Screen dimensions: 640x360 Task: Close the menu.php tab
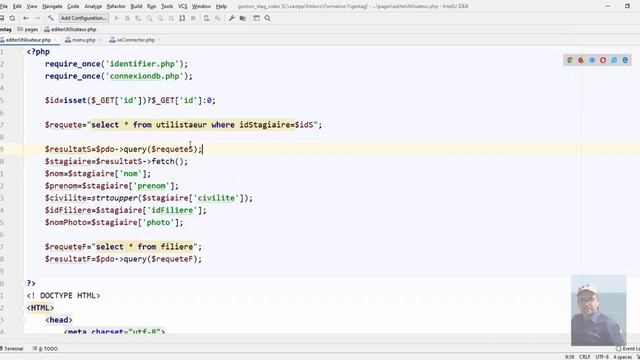100,40
